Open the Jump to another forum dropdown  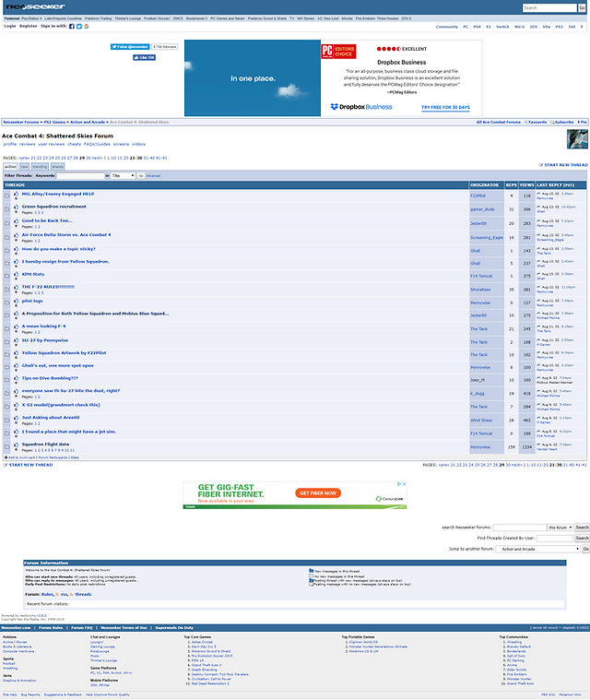click(x=537, y=549)
